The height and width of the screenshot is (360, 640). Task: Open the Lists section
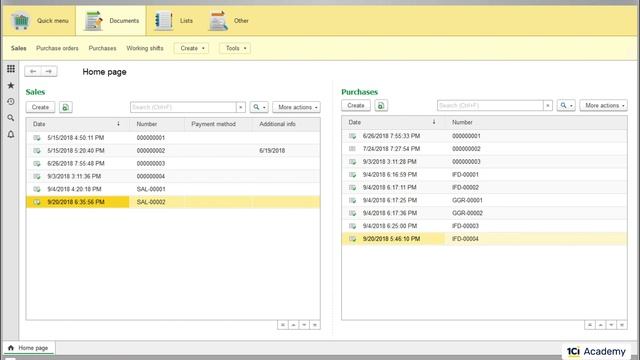[174, 20]
